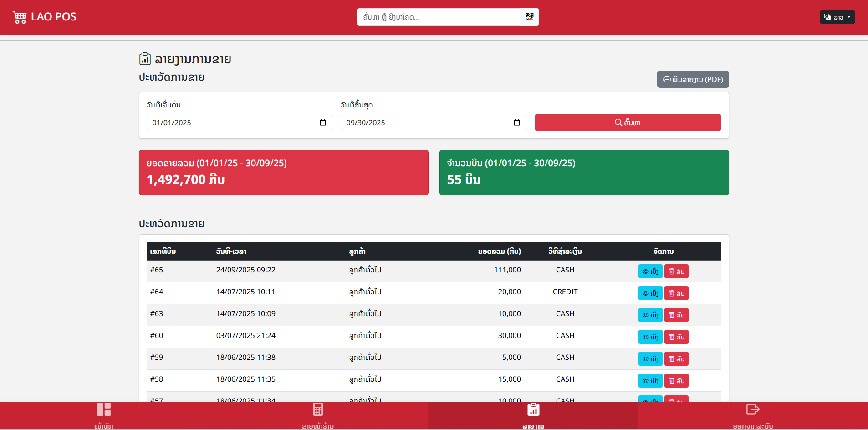868x430 pixels.
Task: Click the LAO POS cart logo
Action: pos(20,17)
